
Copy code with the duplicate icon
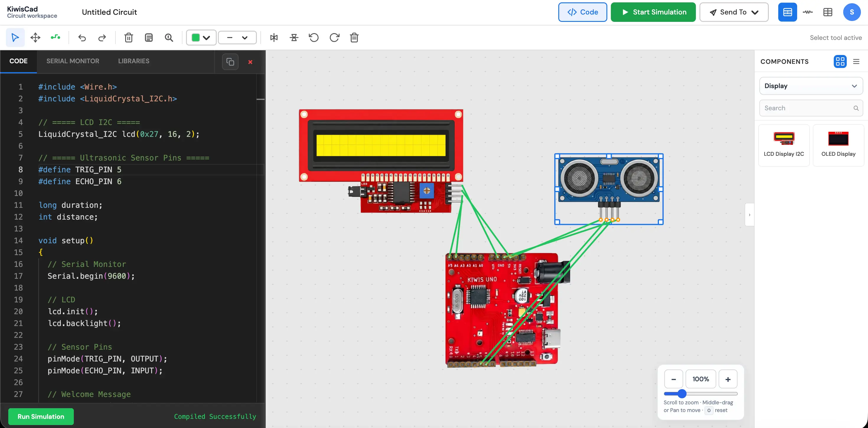(x=230, y=62)
